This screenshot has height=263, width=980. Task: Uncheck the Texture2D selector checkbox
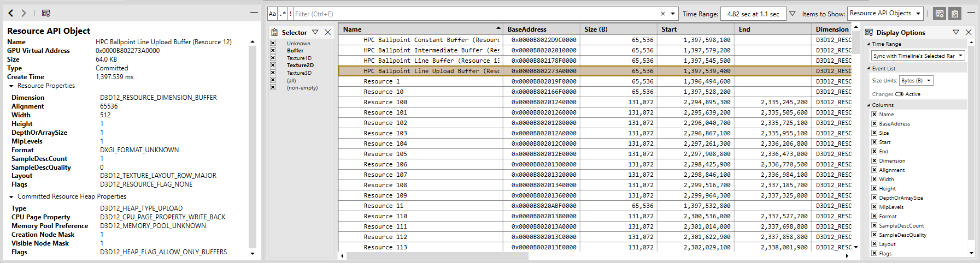pyautogui.click(x=273, y=65)
